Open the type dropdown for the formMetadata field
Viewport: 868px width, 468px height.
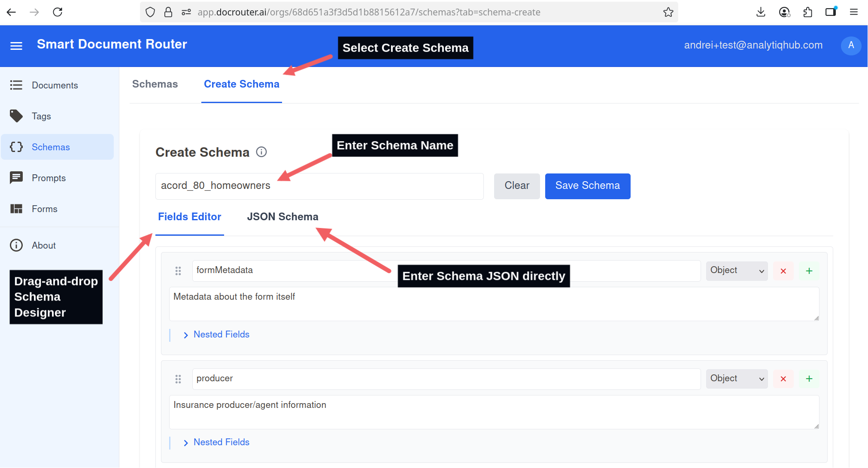pyautogui.click(x=737, y=270)
